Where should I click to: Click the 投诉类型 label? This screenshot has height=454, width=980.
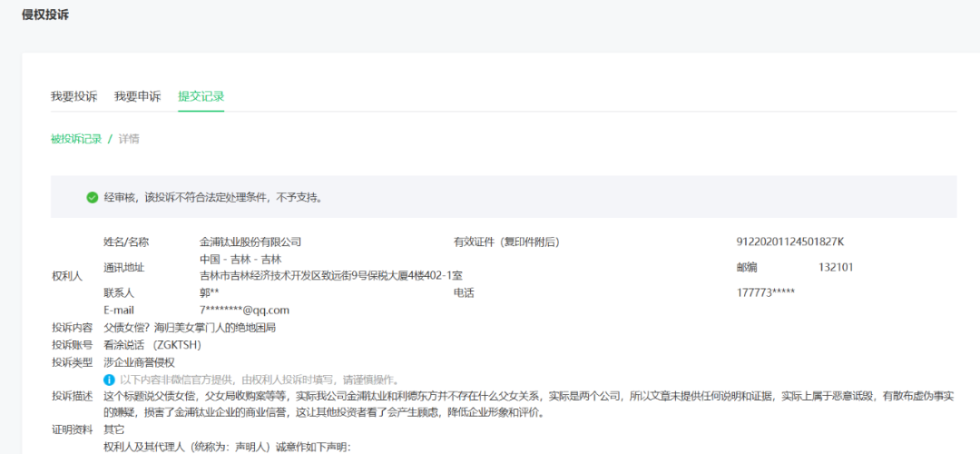click(x=72, y=362)
